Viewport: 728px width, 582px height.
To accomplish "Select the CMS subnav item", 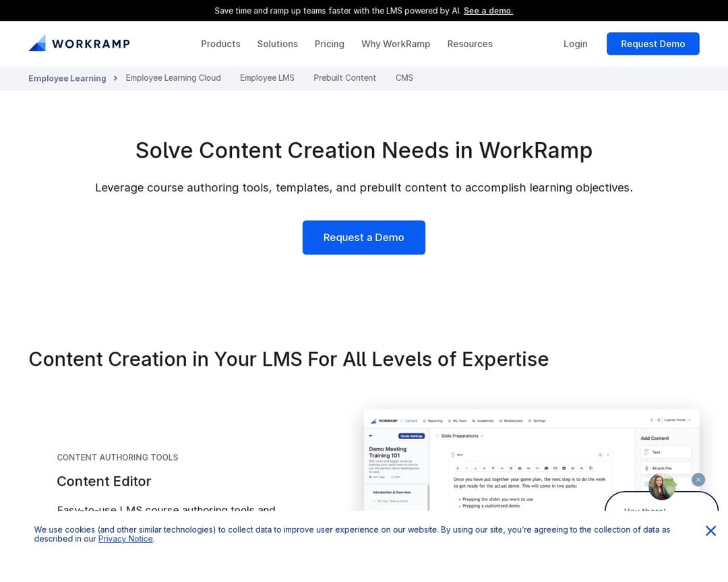I will click(x=404, y=78).
